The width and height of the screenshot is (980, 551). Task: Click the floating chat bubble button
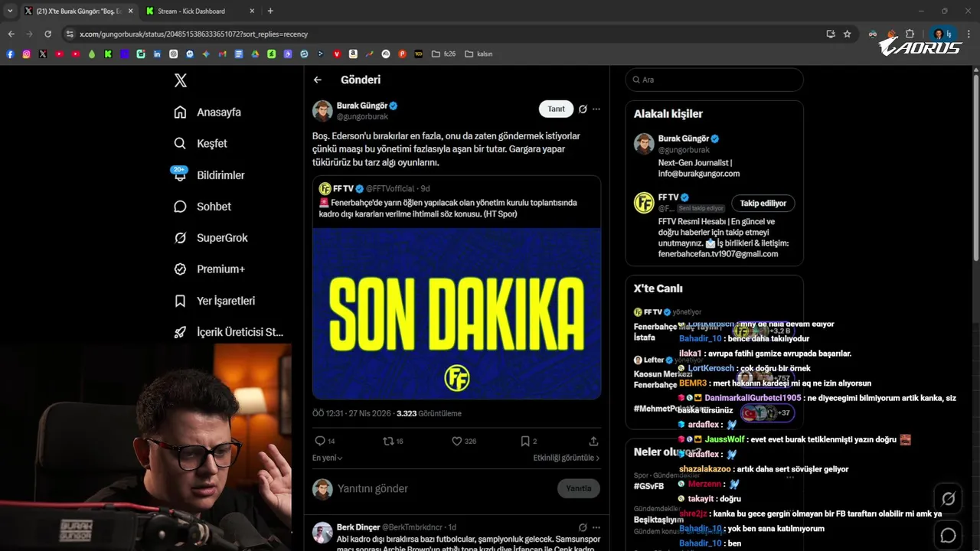948,535
